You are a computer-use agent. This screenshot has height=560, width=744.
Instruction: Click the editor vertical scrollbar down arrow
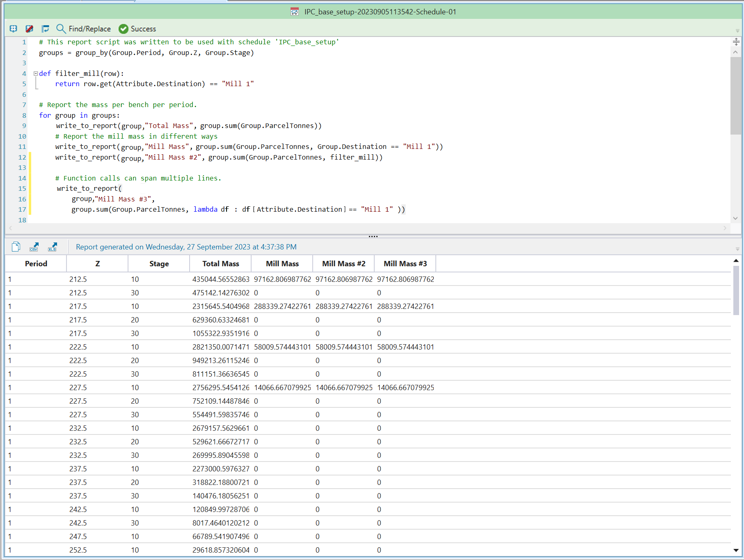tap(735, 218)
